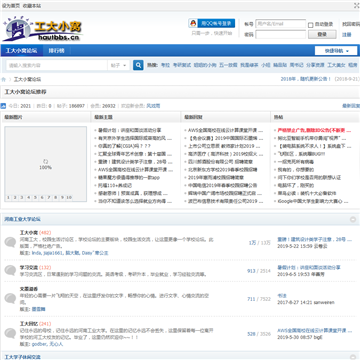
Task: Click hot keyword 五一放假
Action: pyautogui.click(x=228, y=65)
